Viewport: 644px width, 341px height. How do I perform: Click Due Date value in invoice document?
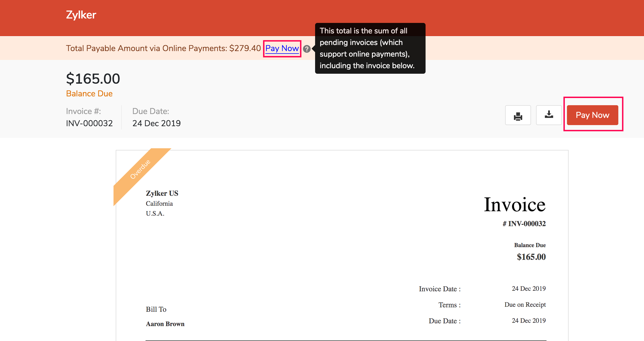529,321
